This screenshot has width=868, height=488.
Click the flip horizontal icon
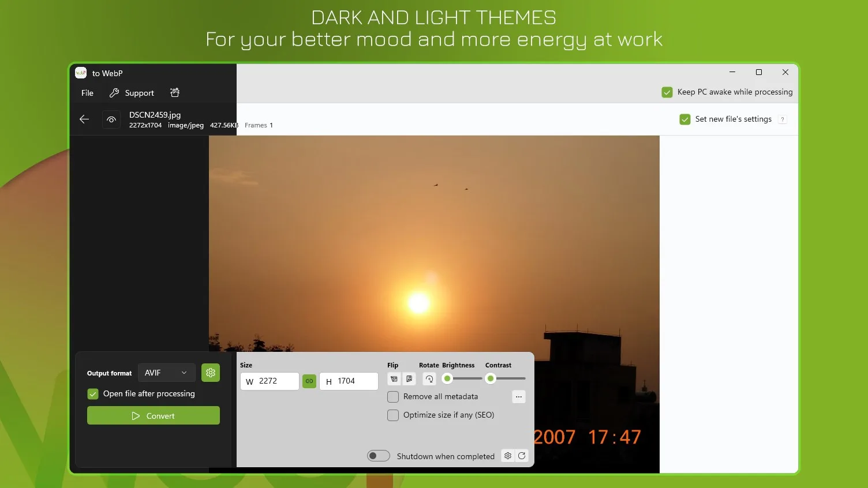tap(394, 379)
